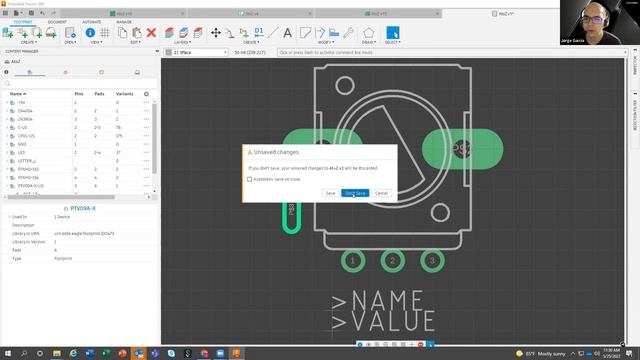Expand the VIEW dropdown
Viewport: 640px width, 360px height.
[x=97, y=42]
